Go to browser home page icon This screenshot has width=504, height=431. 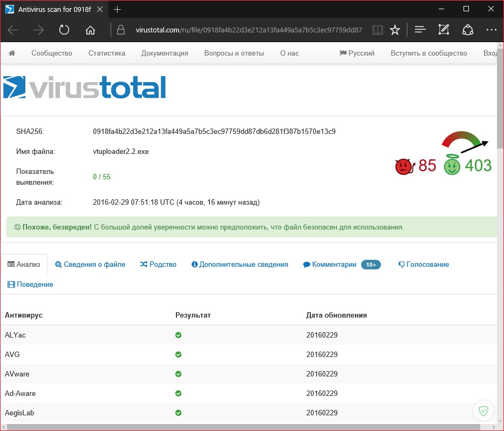(90, 30)
